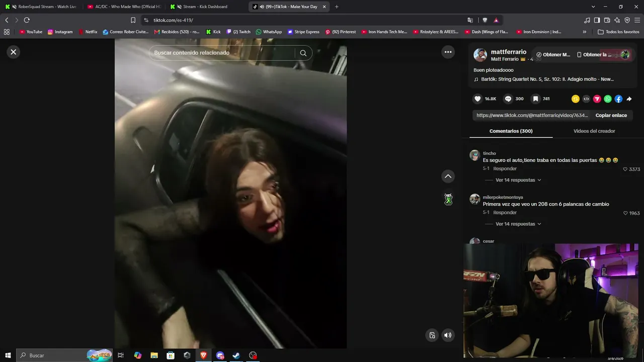This screenshot has height=362, width=644.
Task: Open the tab search dropdown arrow
Action: point(593,7)
